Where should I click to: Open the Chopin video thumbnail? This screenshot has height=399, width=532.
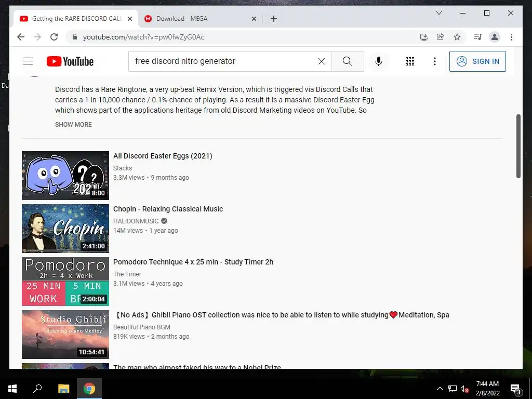click(x=65, y=229)
